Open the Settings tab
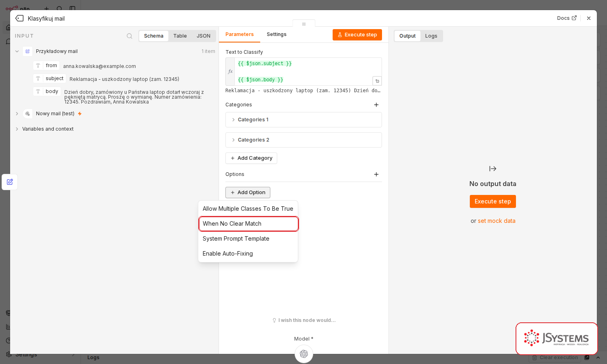This screenshot has height=364, width=607. coord(276,34)
